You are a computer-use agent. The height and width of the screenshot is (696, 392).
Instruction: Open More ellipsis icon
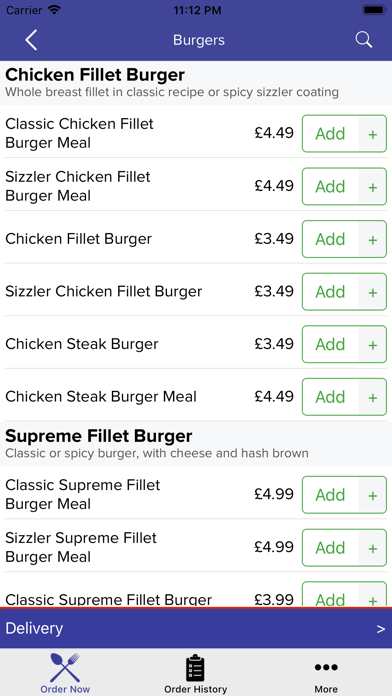pyautogui.click(x=326, y=667)
